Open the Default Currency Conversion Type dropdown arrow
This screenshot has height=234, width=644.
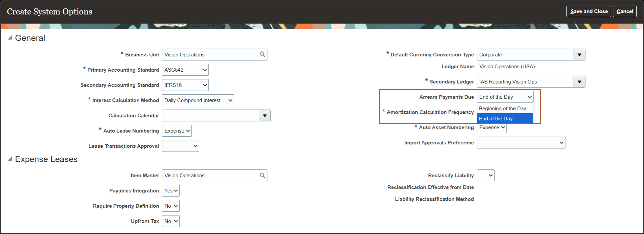(x=580, y=55)
